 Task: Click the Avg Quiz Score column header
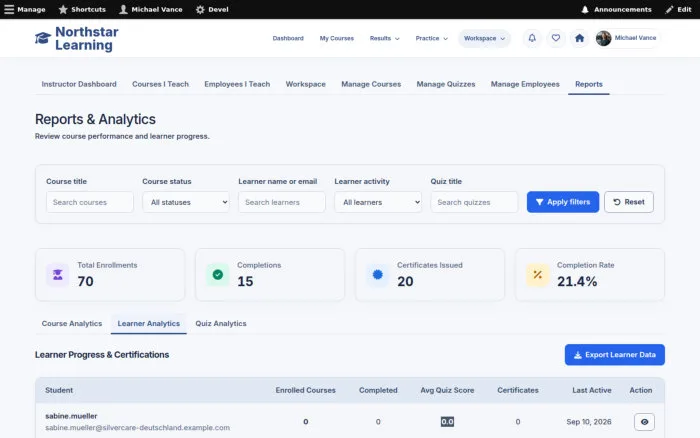447,390
